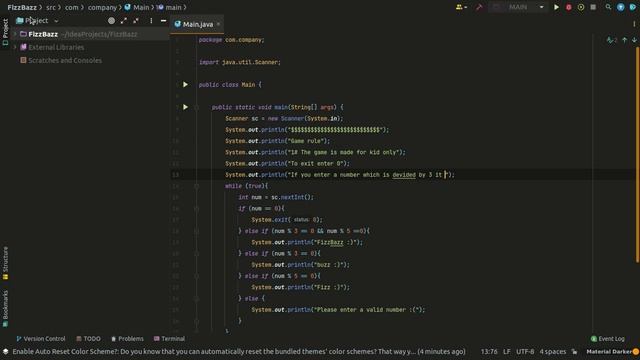Collapse all in the Project panel
The width and height of the screenshot is (640, 360).
point(136,20)
